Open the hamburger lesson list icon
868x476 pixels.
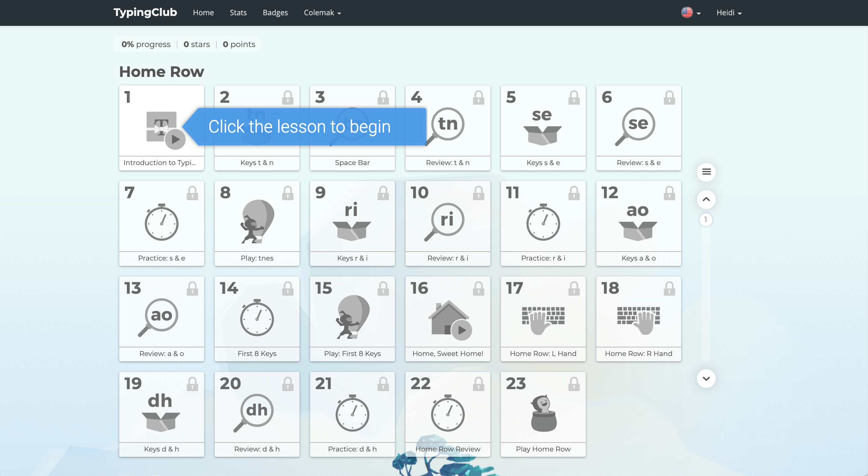706,172
